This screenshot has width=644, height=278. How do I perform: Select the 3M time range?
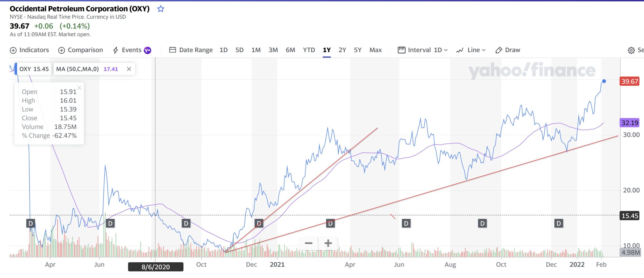pos(273,50)
